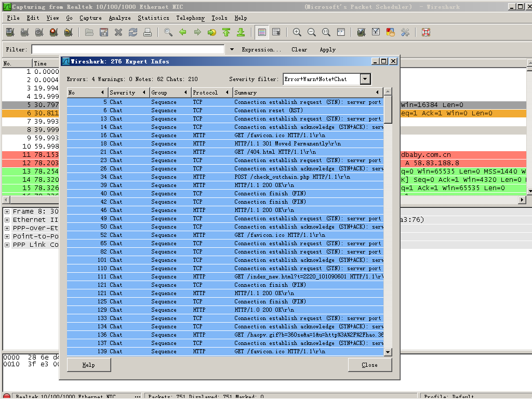Open the Capture menu
Screen dimensions: 532x399
pos(90,18)
